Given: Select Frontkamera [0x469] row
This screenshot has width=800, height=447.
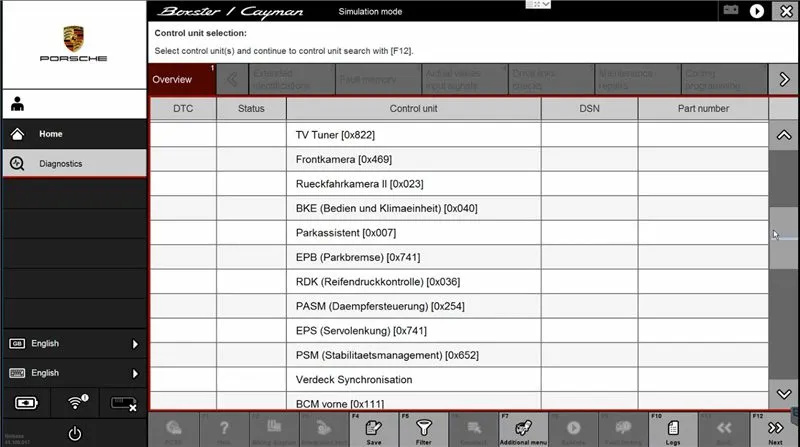Looking at the screenshot, I should 459,159.
